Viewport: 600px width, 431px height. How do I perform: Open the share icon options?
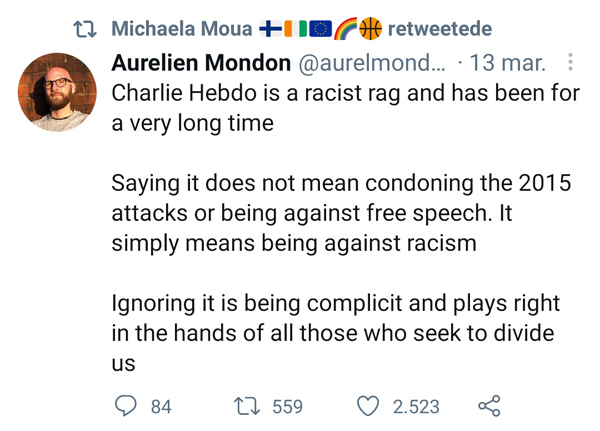(x=489, y=406)
